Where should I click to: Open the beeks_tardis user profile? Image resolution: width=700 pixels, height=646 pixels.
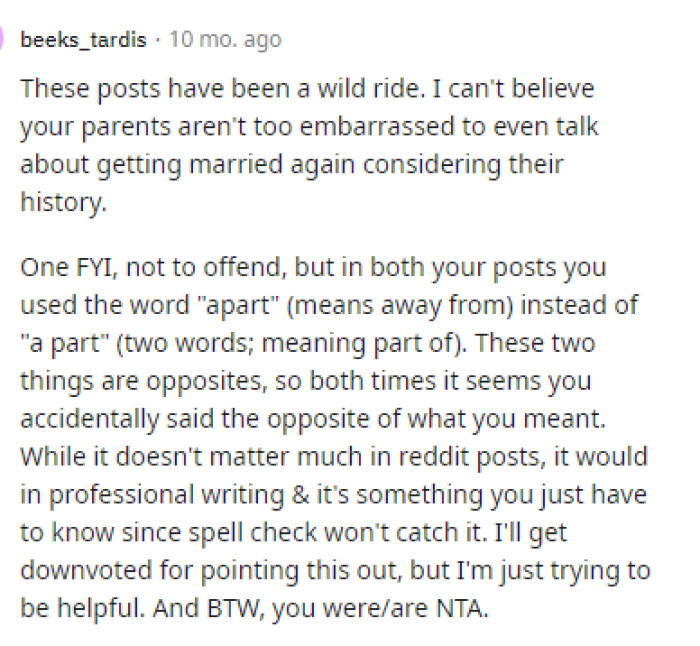click(x=83, y=40)
